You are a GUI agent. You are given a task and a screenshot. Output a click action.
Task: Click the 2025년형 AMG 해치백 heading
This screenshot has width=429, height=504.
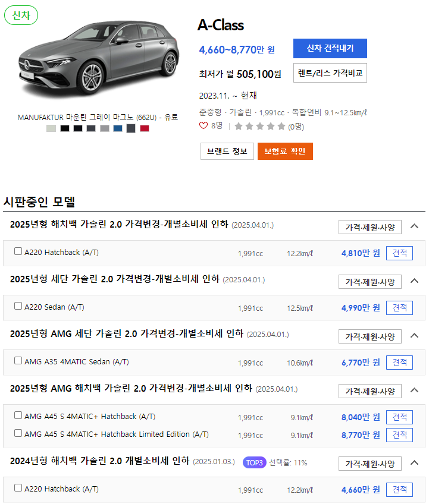131,388
